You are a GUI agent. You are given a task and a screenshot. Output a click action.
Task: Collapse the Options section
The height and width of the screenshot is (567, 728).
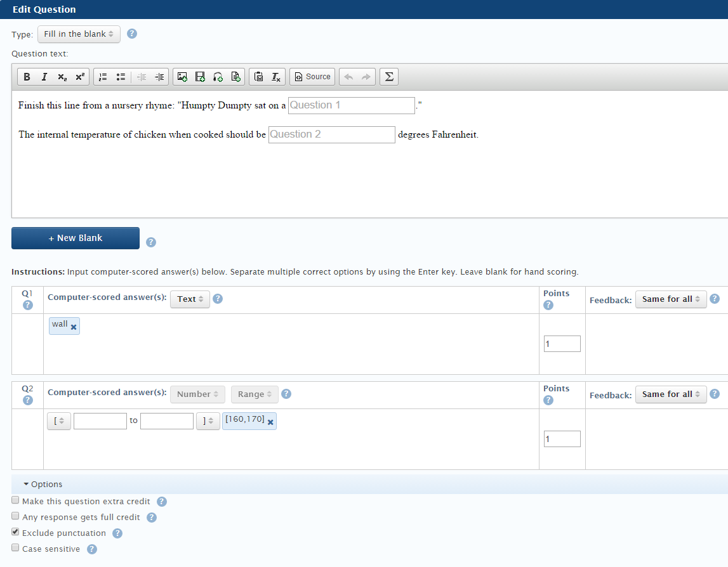click(43, 484)
